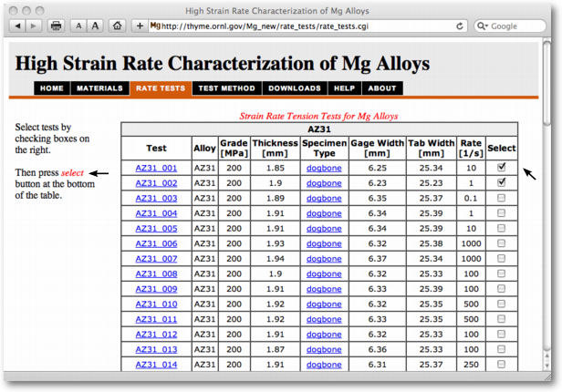Follow the dogbone link for AZ31_010
Screen dimensions: 562x392
click(x=325, y=304)
